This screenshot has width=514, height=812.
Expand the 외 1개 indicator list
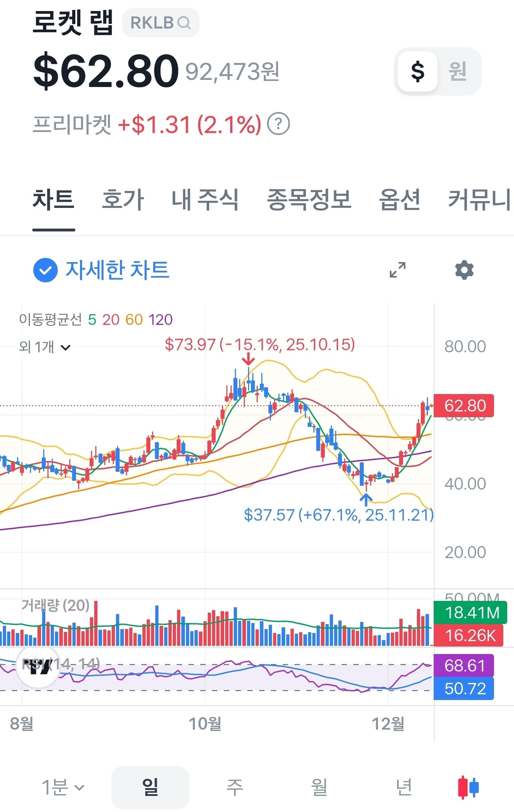click(45, 347)
